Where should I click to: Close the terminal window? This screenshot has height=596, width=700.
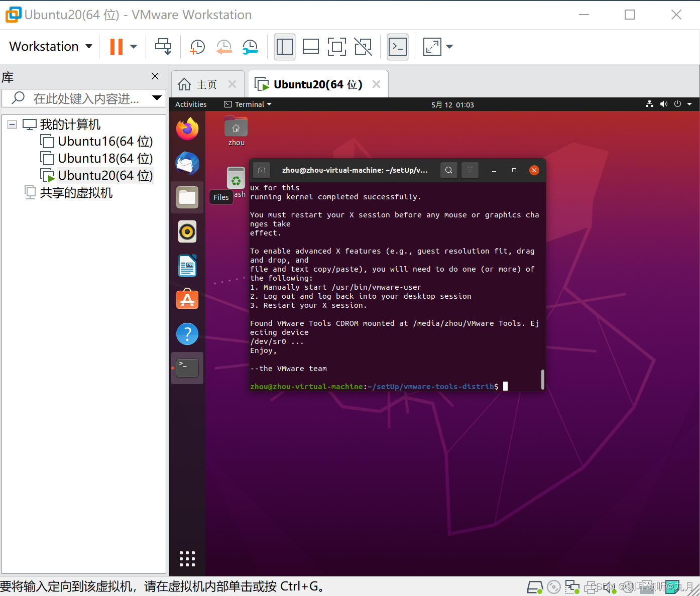point(534,170)
